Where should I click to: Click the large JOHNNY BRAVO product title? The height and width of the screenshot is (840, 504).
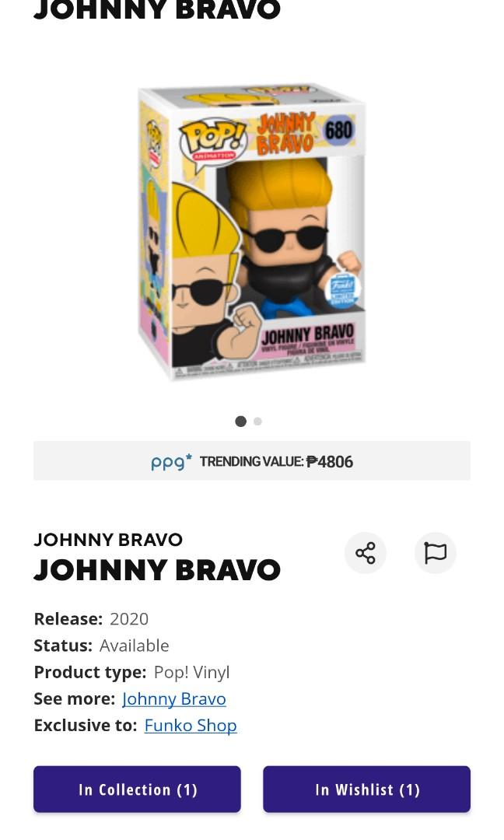pyautogui.click(x=157, y=569)
